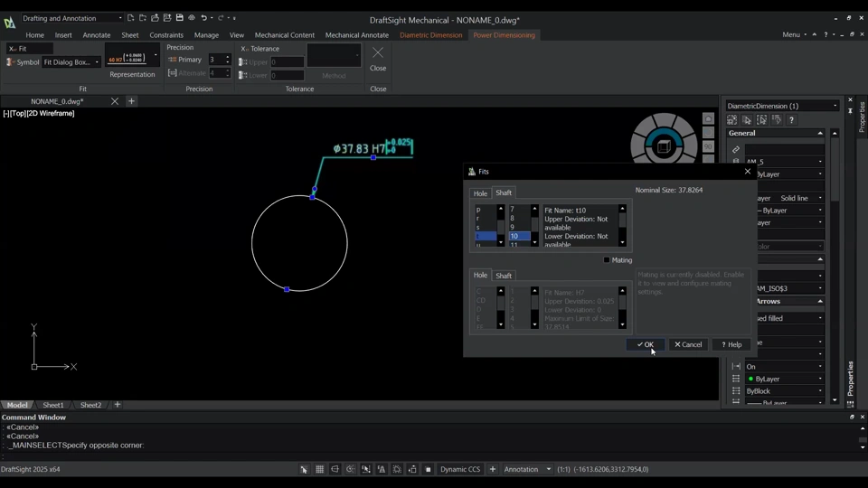Screen dimensions: 868x488
Task: Open the Annotation scale dropdown in status bar
Action: tap(529, 470)
